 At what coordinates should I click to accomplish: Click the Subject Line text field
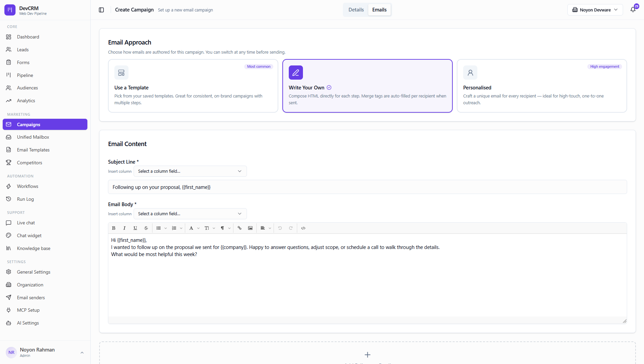click(367, 187)
